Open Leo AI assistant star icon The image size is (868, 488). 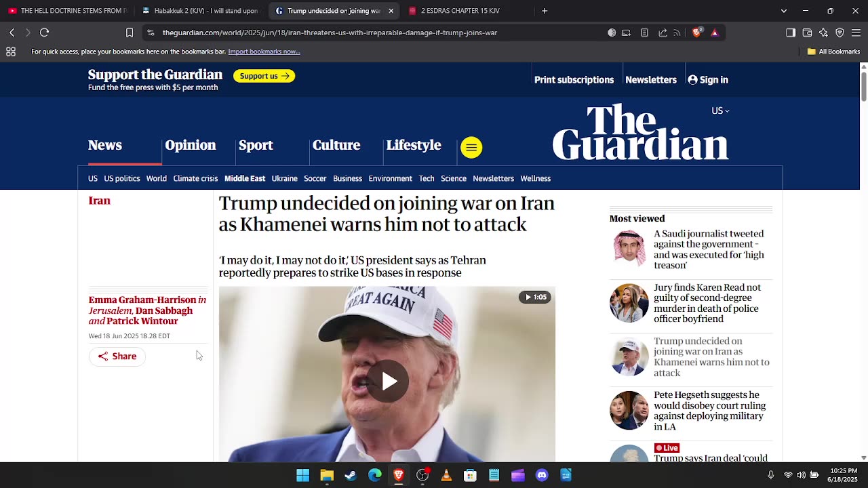click(823, 33)
